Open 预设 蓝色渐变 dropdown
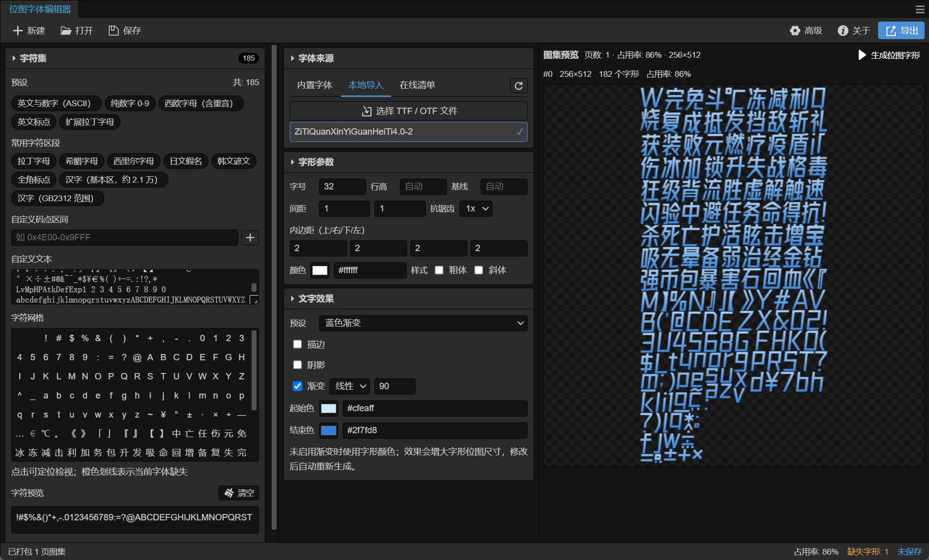 click(423, 323)
